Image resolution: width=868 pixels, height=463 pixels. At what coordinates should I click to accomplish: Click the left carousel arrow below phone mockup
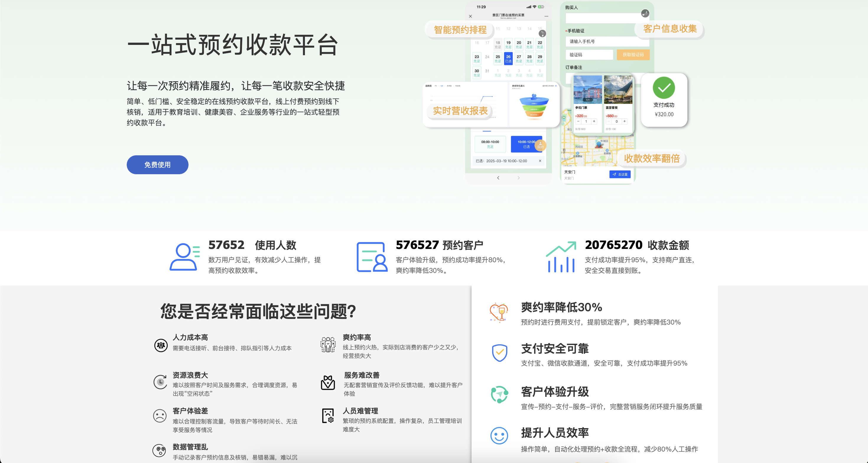coord(498,178)
